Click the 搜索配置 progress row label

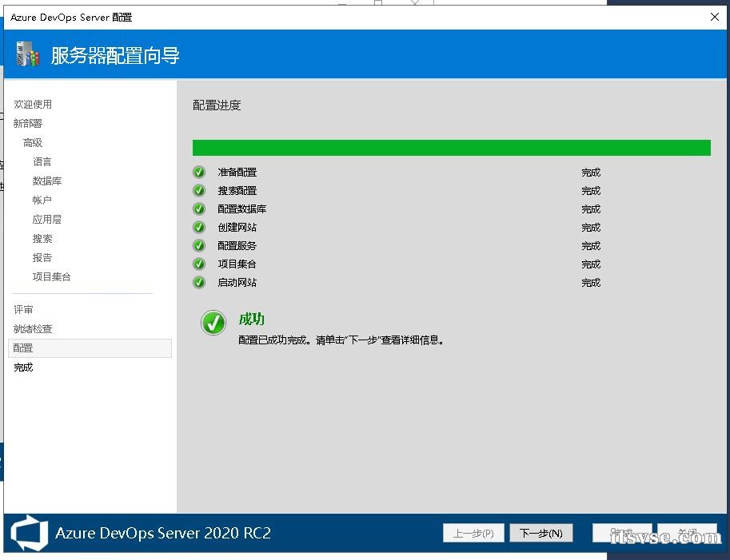(x=237, y=190)
